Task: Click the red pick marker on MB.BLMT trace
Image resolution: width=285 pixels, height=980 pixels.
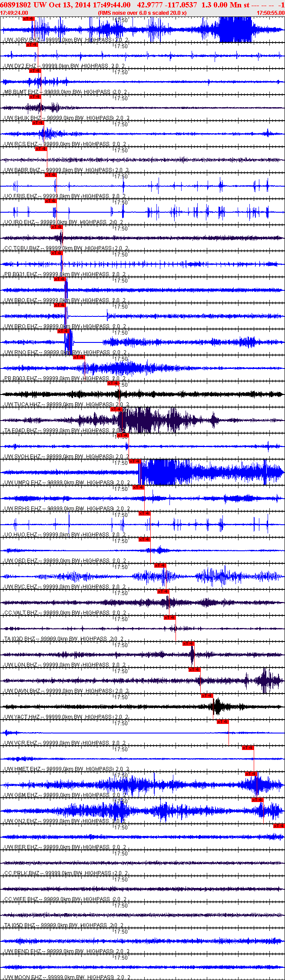Action: click(35, 71)
